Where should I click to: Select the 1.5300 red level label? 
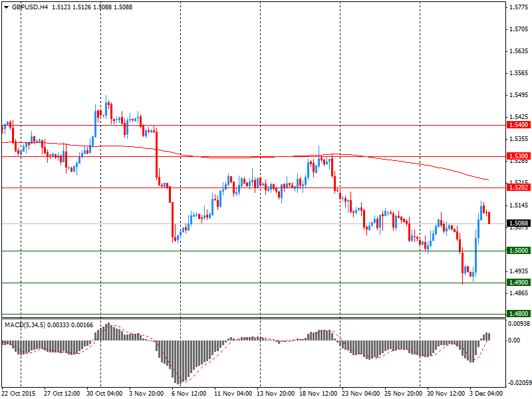[518, 156]
